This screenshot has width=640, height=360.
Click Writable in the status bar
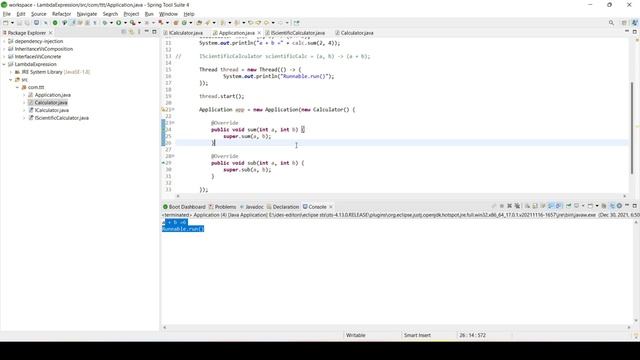(356, 335)
